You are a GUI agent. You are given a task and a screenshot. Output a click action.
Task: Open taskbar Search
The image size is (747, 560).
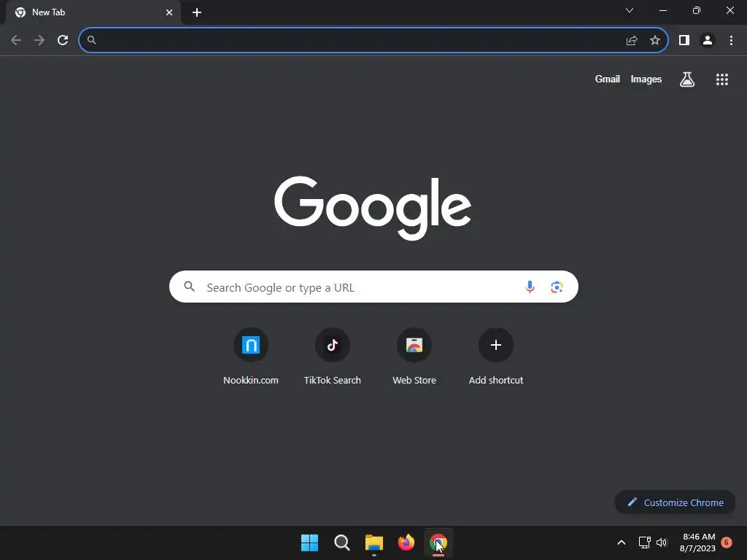(341, 542)
